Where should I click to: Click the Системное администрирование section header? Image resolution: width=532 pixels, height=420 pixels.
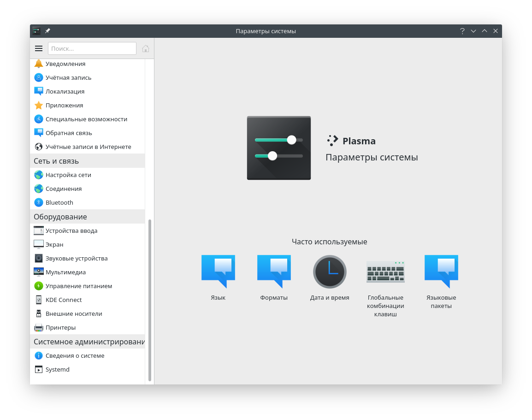tap(88, 342)
